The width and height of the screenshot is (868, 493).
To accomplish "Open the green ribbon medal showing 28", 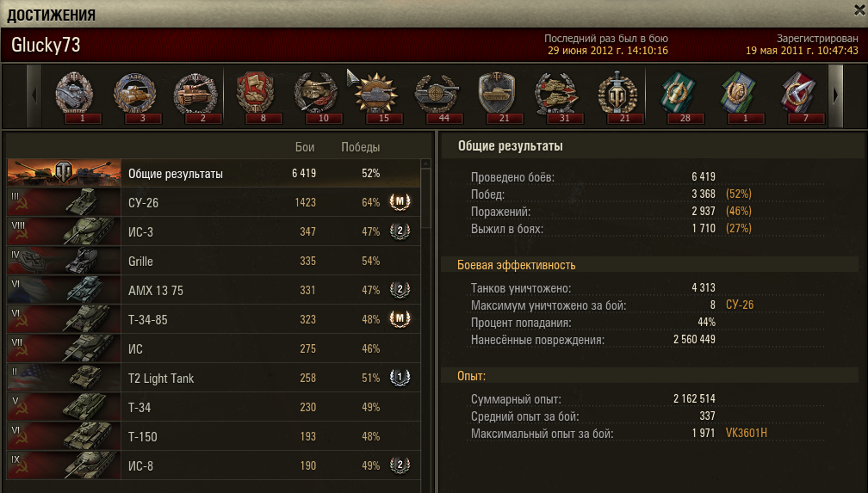I will coord(679,96).
